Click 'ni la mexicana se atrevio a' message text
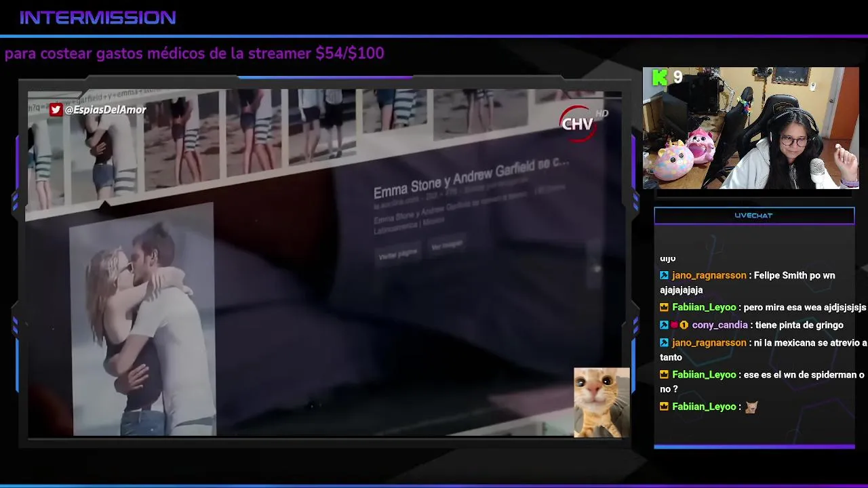868x488 pixels. pyautogui.click(x=810, y=342)
